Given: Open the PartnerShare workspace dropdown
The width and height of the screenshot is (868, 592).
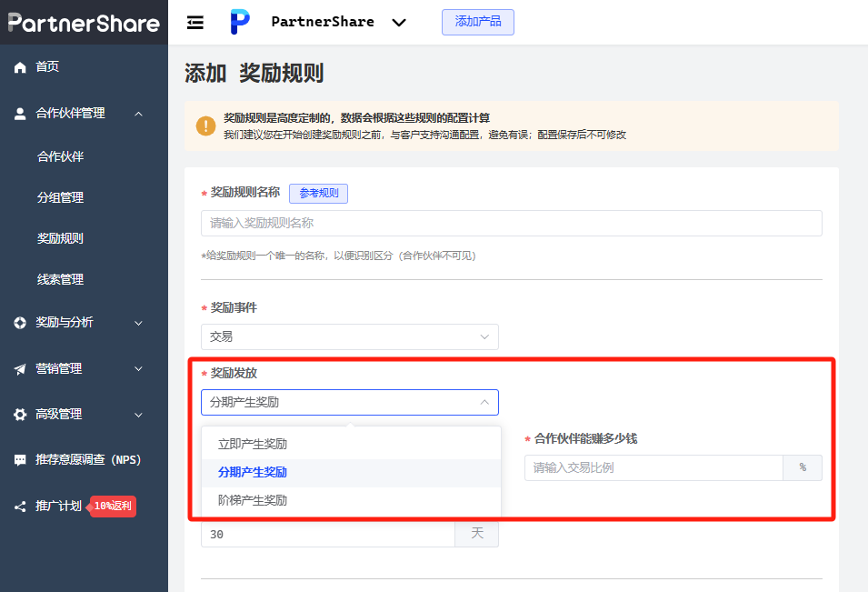Looking at the screenshot, I should [398, 21].
